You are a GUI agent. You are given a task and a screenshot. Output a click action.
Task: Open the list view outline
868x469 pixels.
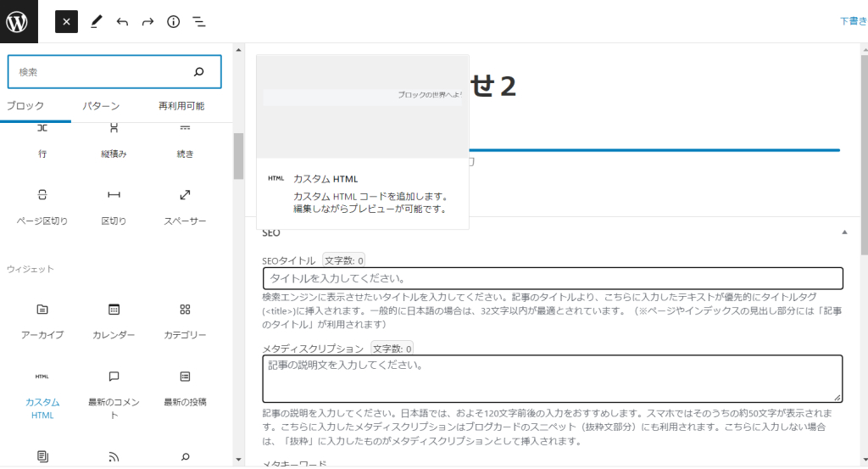(x=198, y=21)
